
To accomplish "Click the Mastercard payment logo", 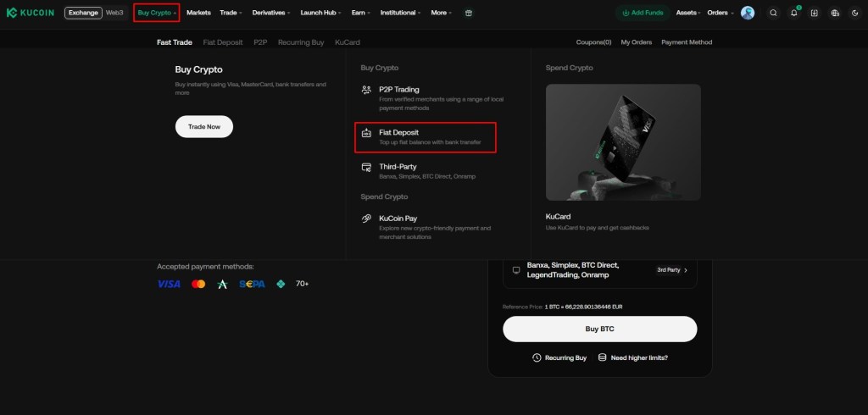I will pyautogui.click(x=198, y=284).
